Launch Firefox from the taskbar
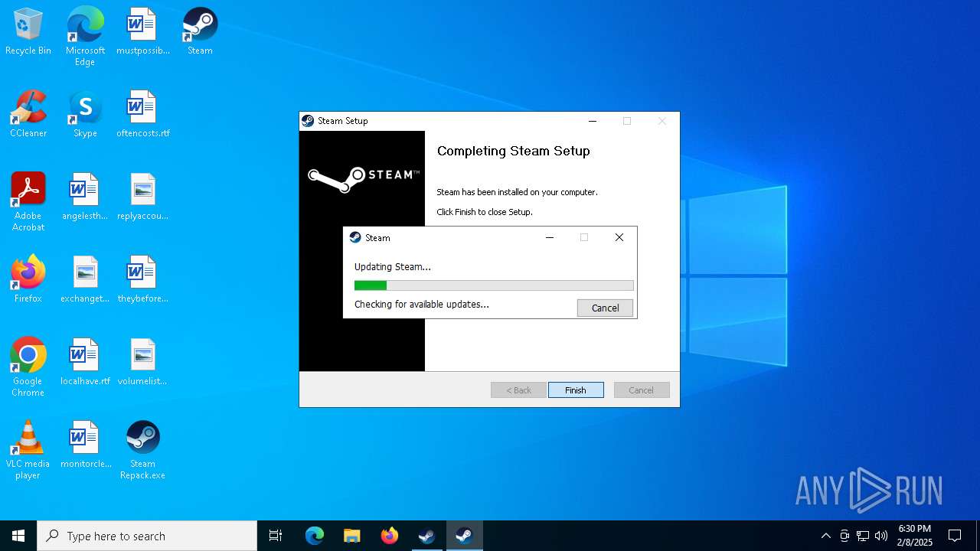 [x=390, y=536]
